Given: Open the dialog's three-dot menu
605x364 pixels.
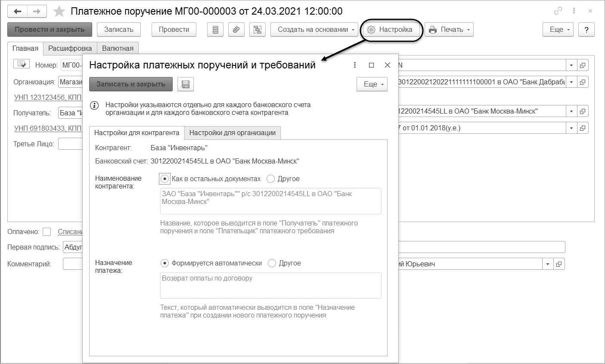Looking at the screenshot, I should 355,65.
